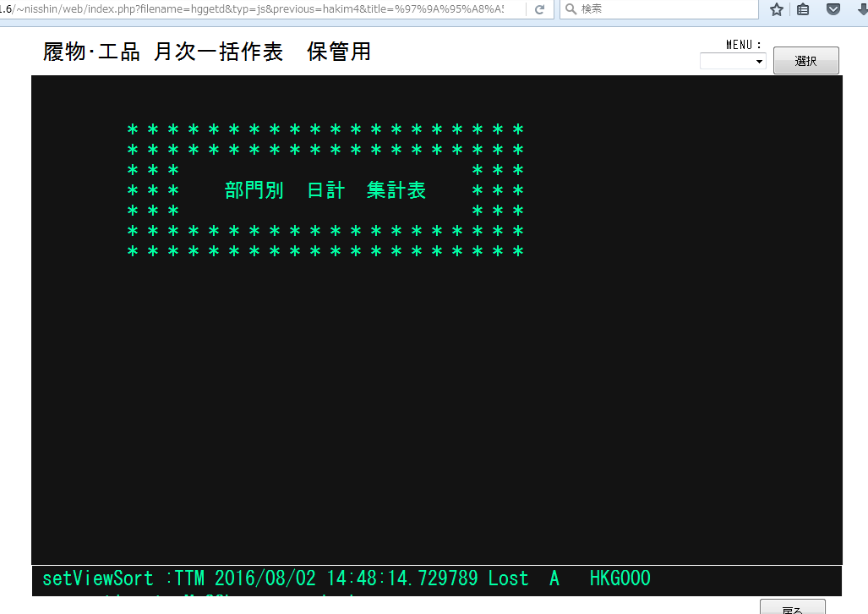Expand the MENU dropdown
Viewport: 868px width, 614px height.
click(732, 62)
